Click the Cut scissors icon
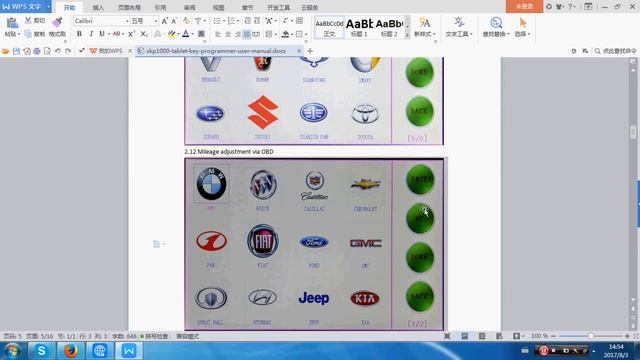Image resolution: width=640 pixels, height=360 pixels. (28, 20)
